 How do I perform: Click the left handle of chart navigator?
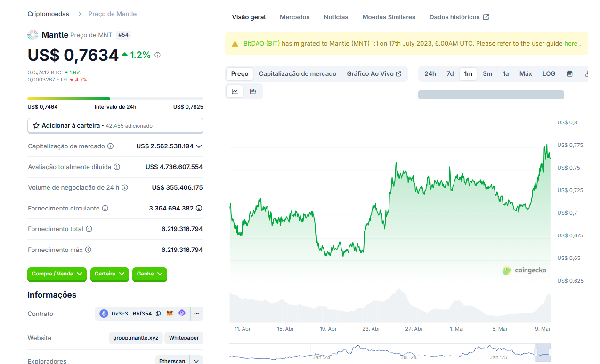(535, 352)
